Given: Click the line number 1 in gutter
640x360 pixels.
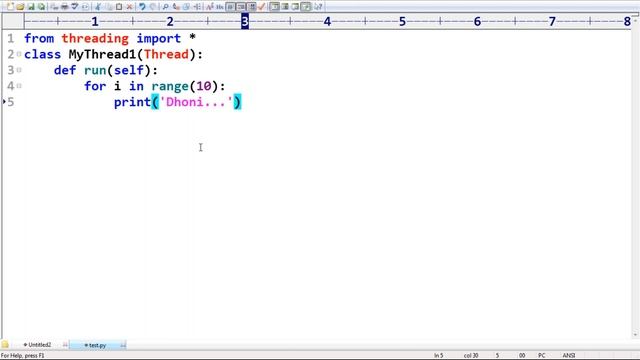Looking at the screenshot, I should point(11,38).
